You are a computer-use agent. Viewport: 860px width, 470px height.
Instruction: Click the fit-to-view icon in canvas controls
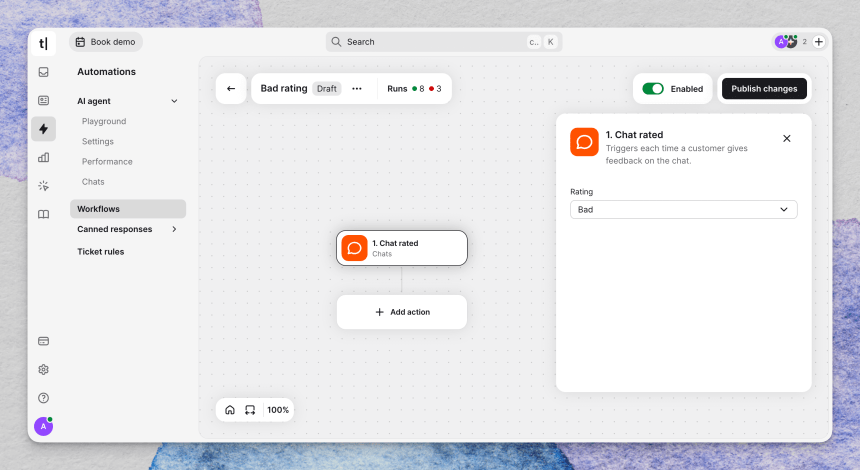pyautogui.click(x=250, y=410)
